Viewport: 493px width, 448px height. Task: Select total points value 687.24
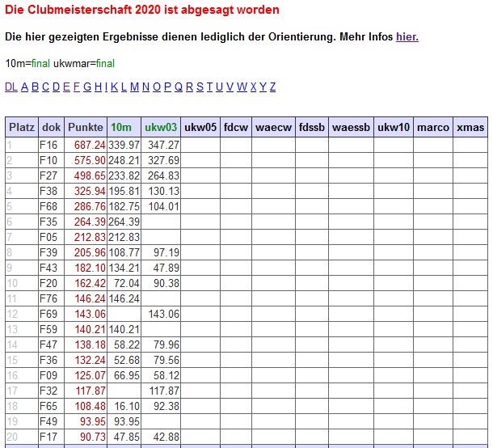point(86,145)
